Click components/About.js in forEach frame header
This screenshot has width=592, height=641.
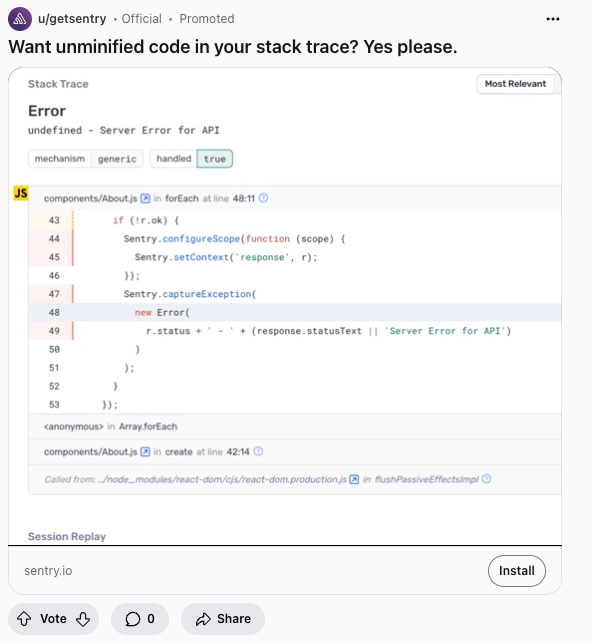point(90,198)
